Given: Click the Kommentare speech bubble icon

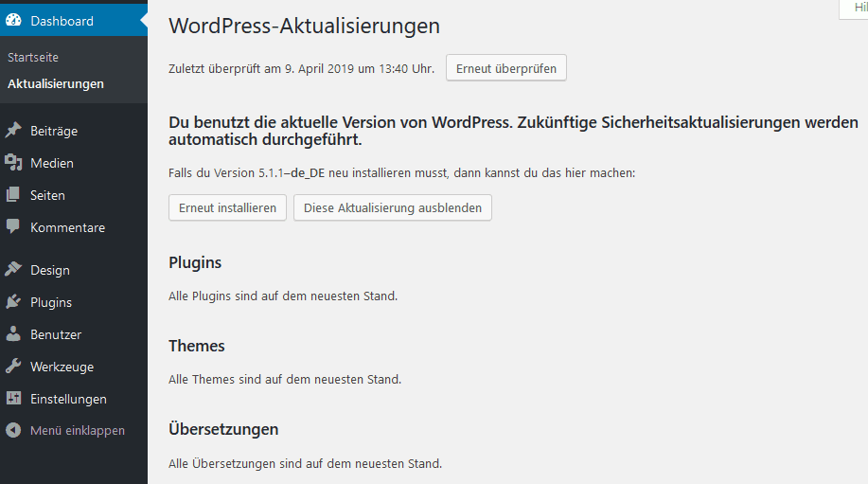Looking at the screenshot, I should [x=13, y=226].
